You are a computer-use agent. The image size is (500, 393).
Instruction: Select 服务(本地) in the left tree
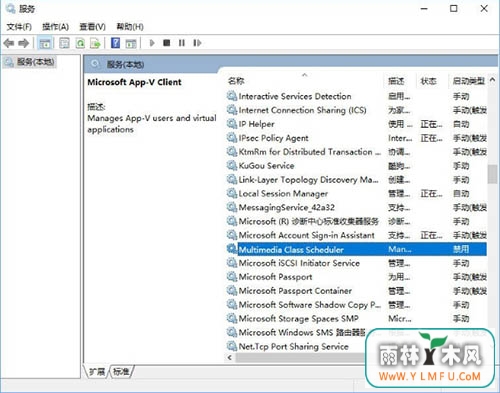pyautogui.click(x=35, y=62)
